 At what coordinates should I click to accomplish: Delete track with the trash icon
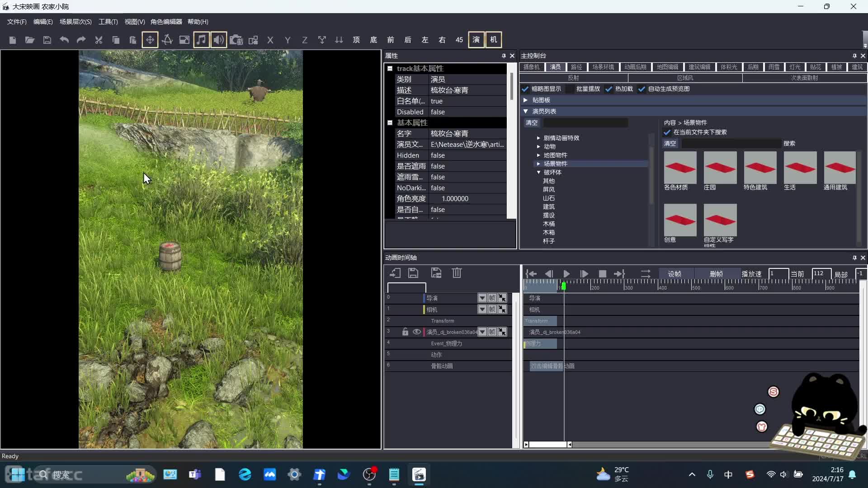(457, 273)
